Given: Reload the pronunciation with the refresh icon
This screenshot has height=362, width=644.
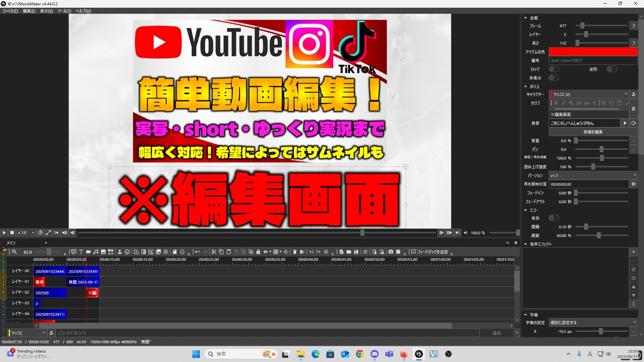Looking at the screenshot, I should pyautogui.click(x=633, y=123).
